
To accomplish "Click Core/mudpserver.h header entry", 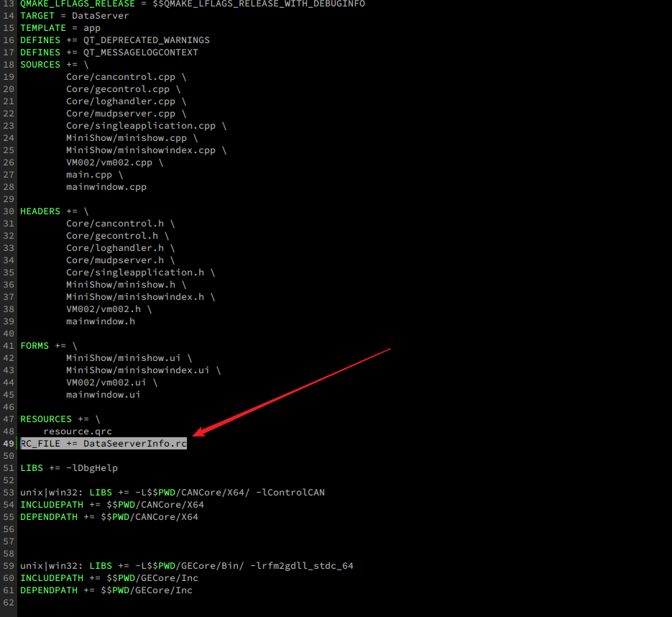I will (121, 260).
